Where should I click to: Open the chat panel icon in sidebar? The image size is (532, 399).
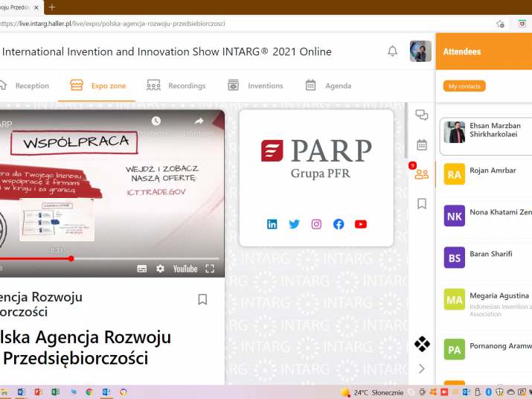click(422, 115)
